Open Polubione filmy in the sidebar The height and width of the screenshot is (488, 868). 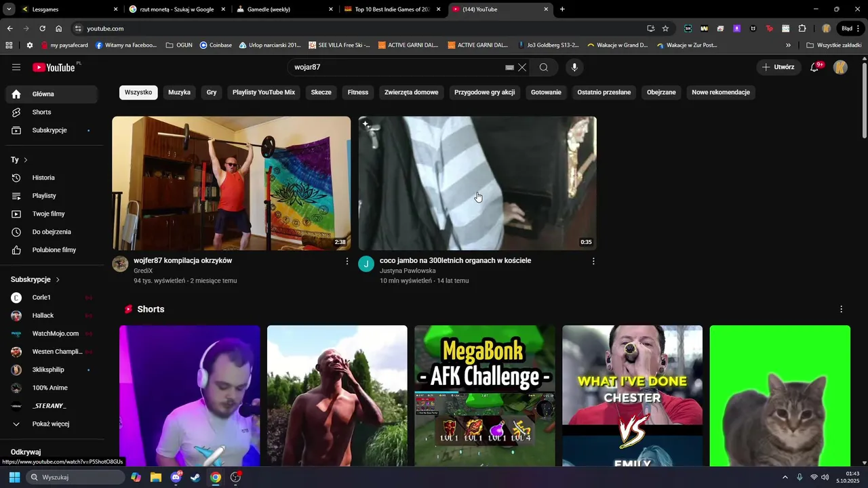pyautogui.click(x=51, y=249)
